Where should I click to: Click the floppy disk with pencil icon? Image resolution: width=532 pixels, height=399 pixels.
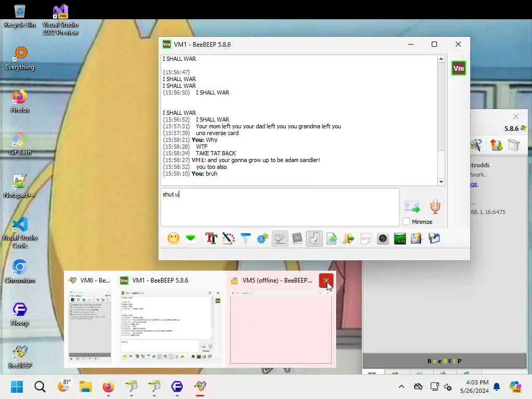(x=416, y=238)
